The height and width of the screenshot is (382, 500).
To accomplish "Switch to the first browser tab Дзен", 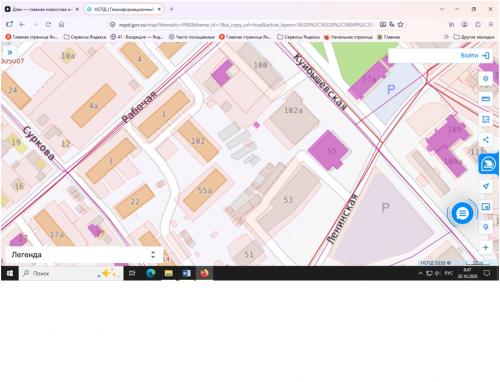I will click(42, 9).
